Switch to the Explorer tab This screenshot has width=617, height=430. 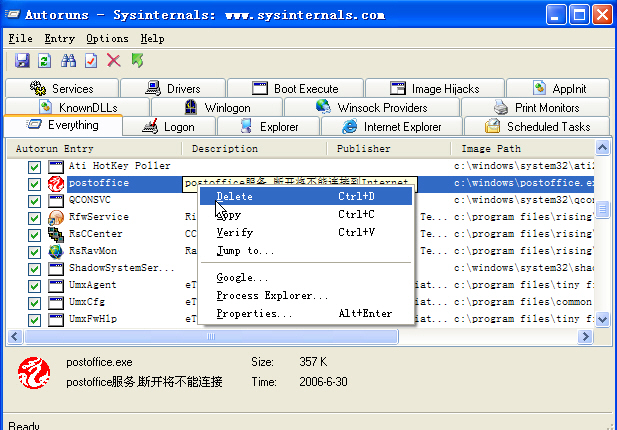coord(268,126)
